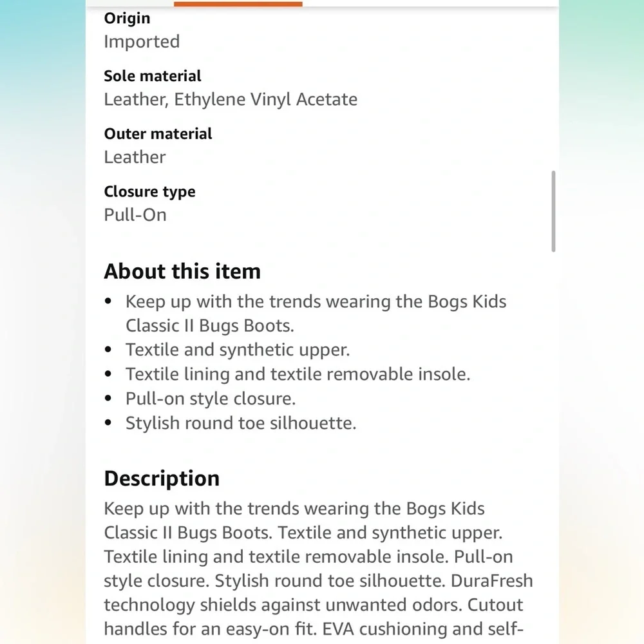Click the "Sole material" label
This screenshot has height=644, width=644.
coord(153,76)
